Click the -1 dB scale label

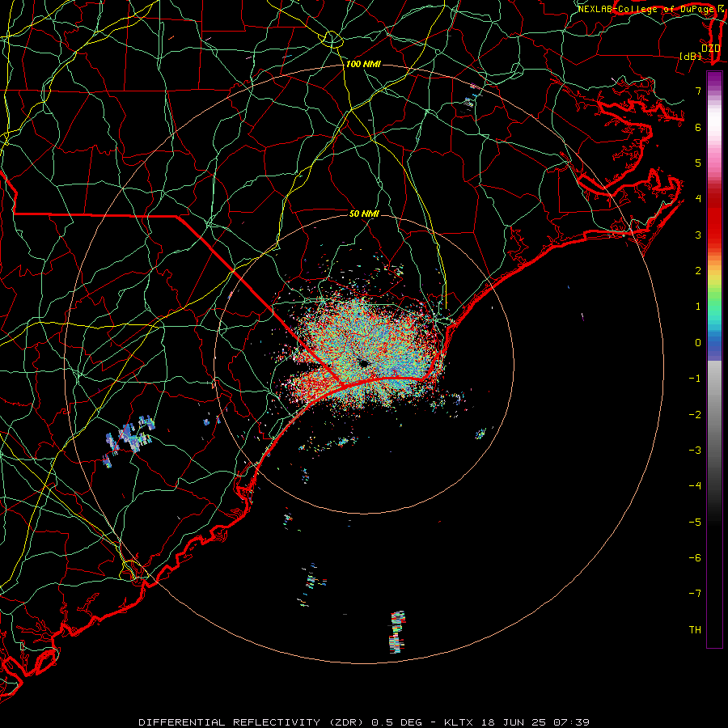pyautogui.click(x=695, y=379)
